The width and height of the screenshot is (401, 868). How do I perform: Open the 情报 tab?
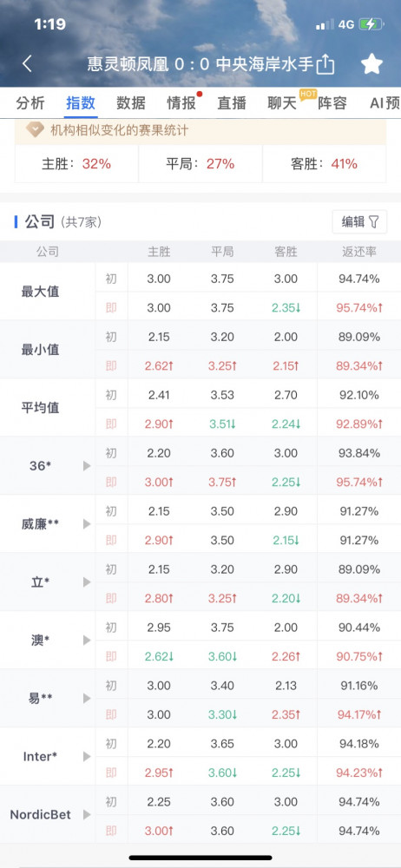(181, 103)
